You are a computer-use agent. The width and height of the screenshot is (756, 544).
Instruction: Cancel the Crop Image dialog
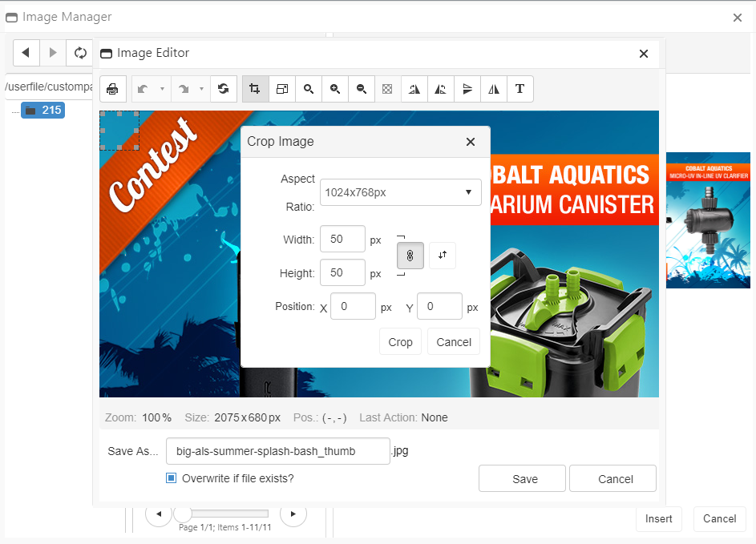(x=454, y=342)
